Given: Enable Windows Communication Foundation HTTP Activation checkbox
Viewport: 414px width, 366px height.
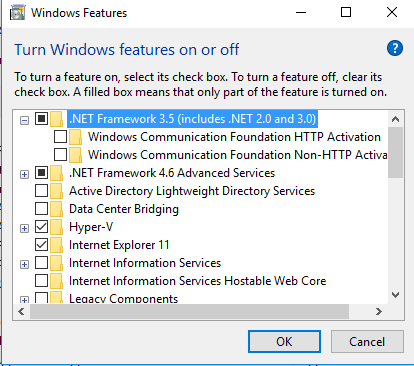Looking at the screenshot, I should click(x=60, y=137).
